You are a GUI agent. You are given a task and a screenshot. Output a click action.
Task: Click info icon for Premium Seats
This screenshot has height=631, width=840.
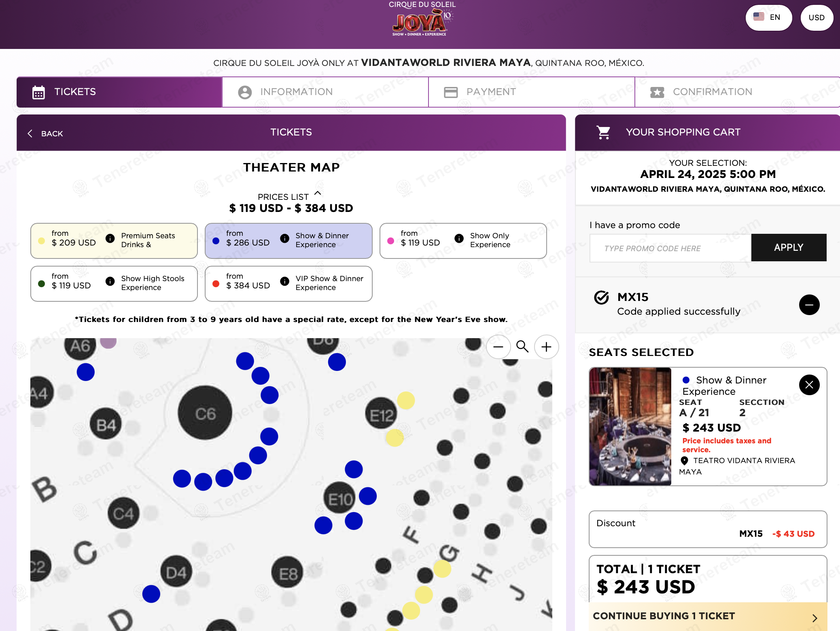pos(110,239)
